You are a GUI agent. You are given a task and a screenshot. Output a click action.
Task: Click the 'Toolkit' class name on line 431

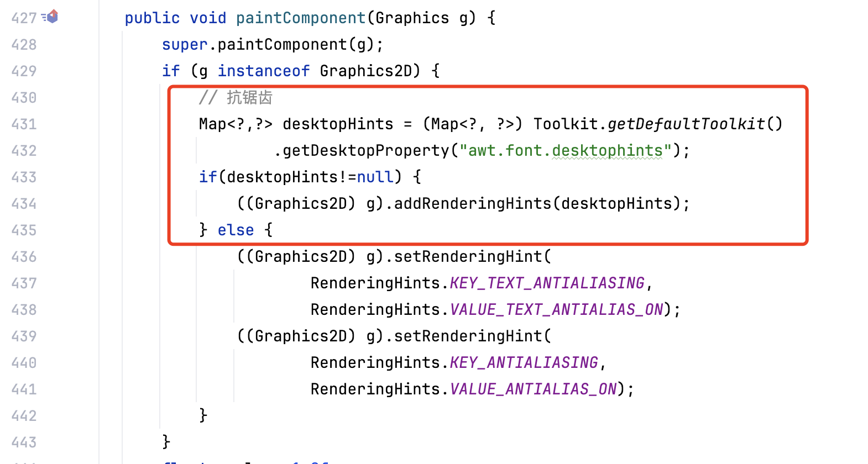(x=566, y=124)
